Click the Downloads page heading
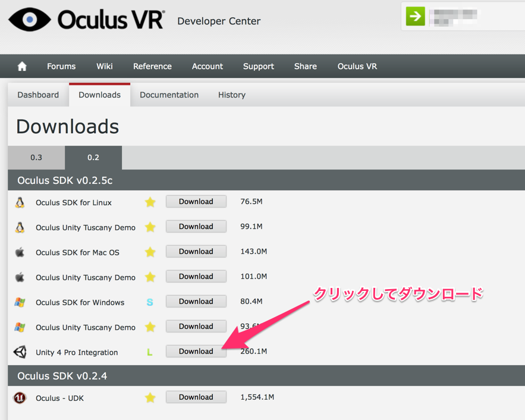Screen dimensions: 525x420 68,127
